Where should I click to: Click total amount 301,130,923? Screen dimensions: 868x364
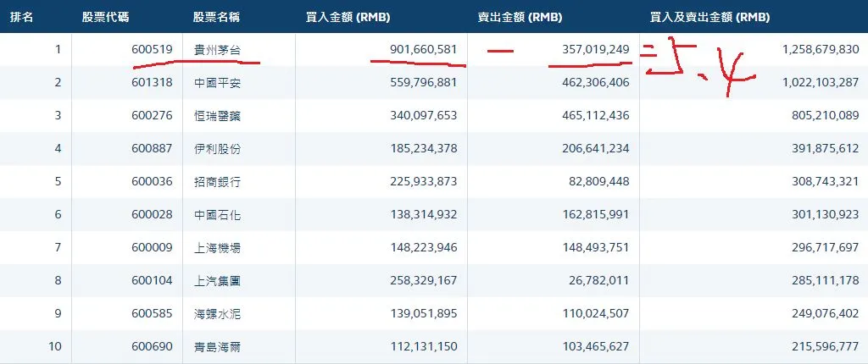[x=826, y=215]
